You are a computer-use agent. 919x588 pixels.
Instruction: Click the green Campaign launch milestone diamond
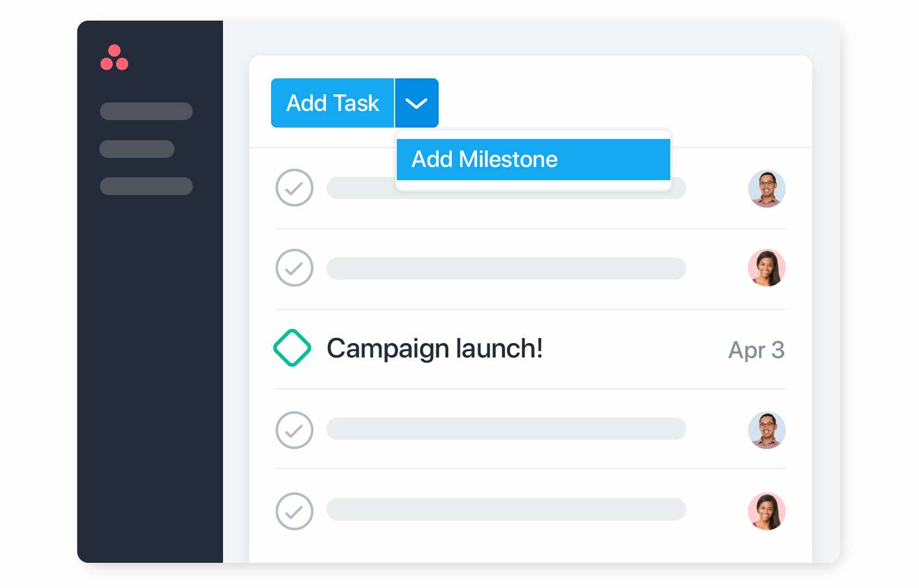(292, 348)
